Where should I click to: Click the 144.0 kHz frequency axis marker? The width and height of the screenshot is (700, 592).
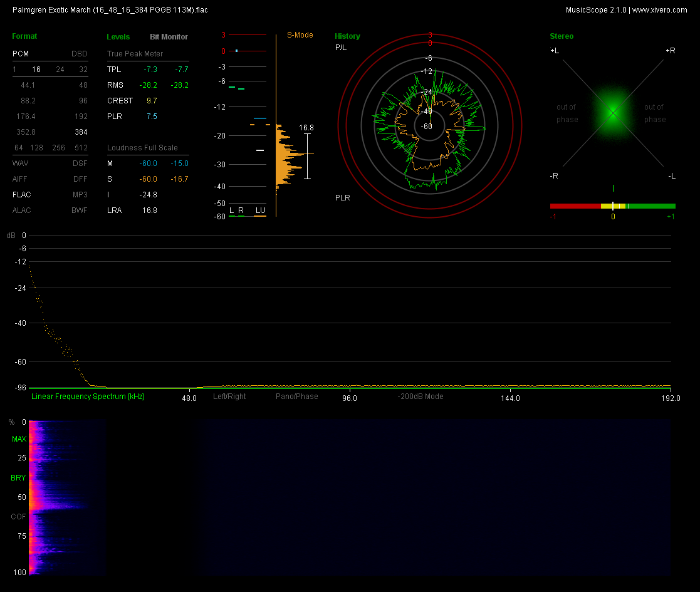click(x=510, y=398)
